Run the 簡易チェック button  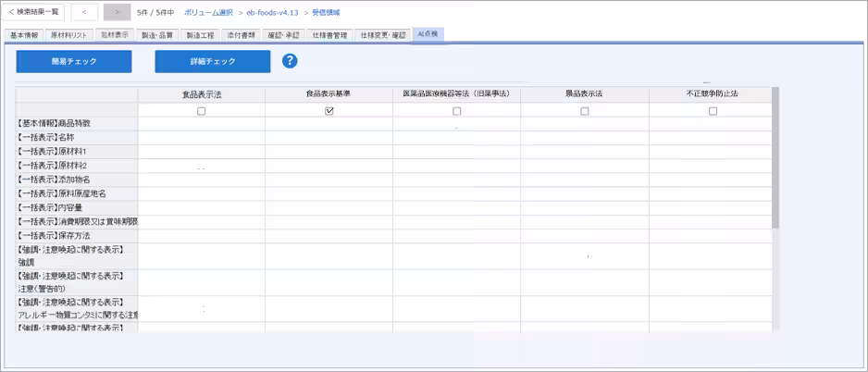(x=74, y=62)
